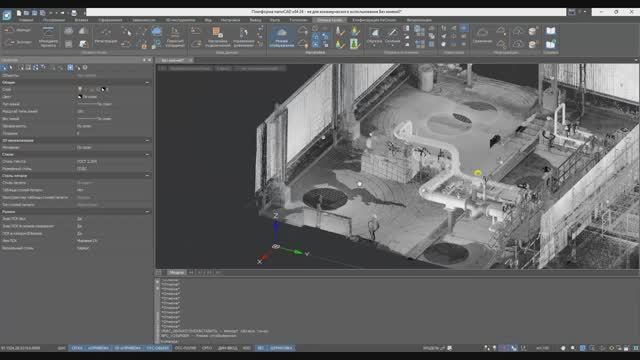
Task: Click the Материал property row
Action: 76,147
